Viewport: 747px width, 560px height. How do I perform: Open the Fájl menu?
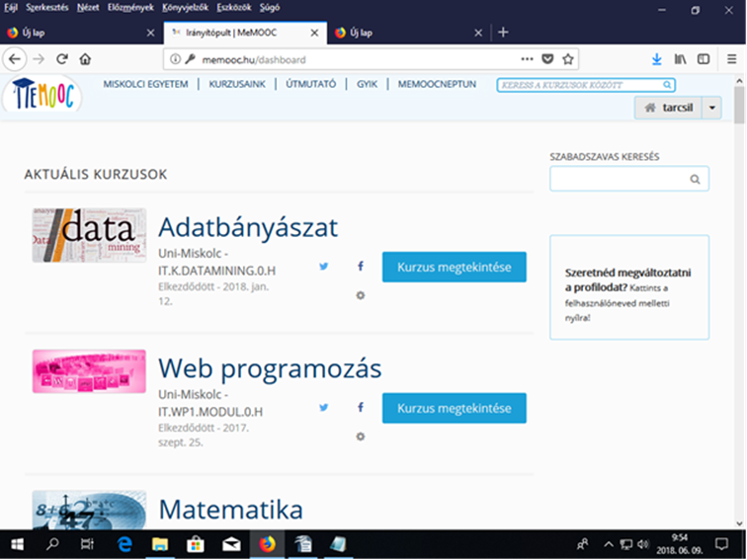tap(11, 8)
